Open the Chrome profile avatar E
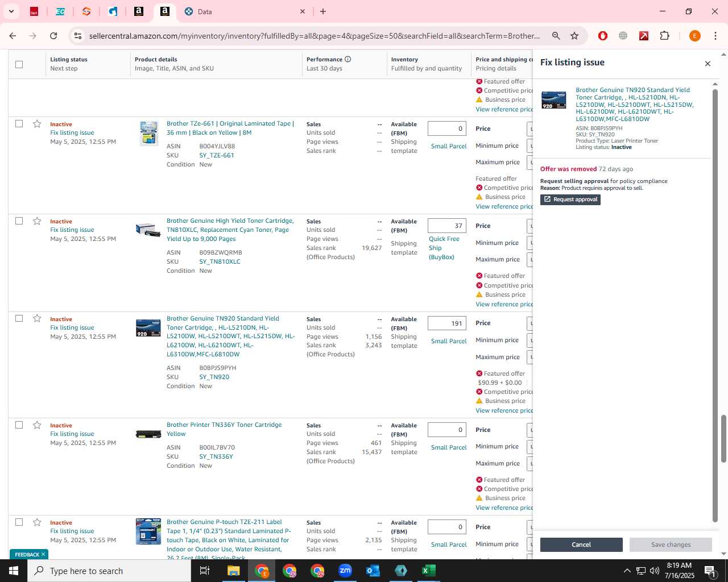The height and width of the screenshot is (582, 728). 694,36
